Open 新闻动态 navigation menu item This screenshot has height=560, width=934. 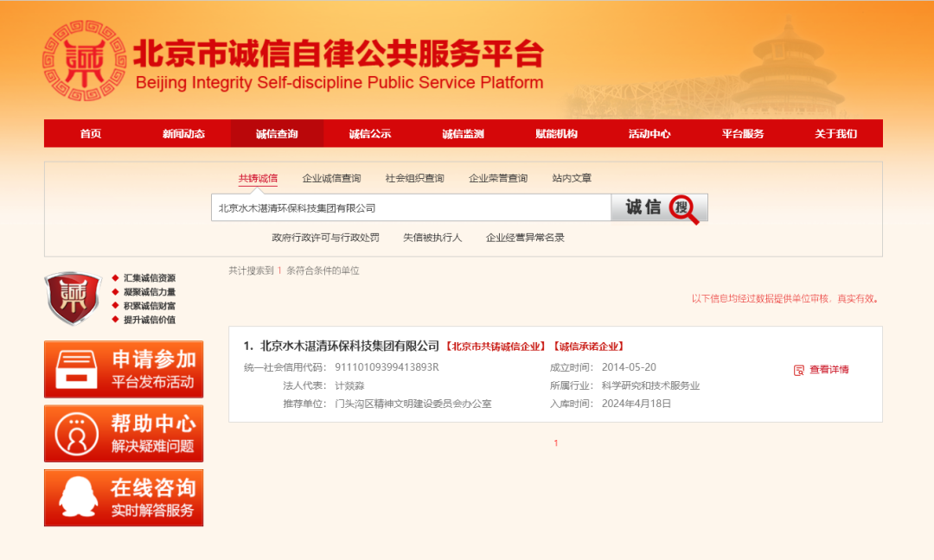pyautogui.click(x=183, y=134)
